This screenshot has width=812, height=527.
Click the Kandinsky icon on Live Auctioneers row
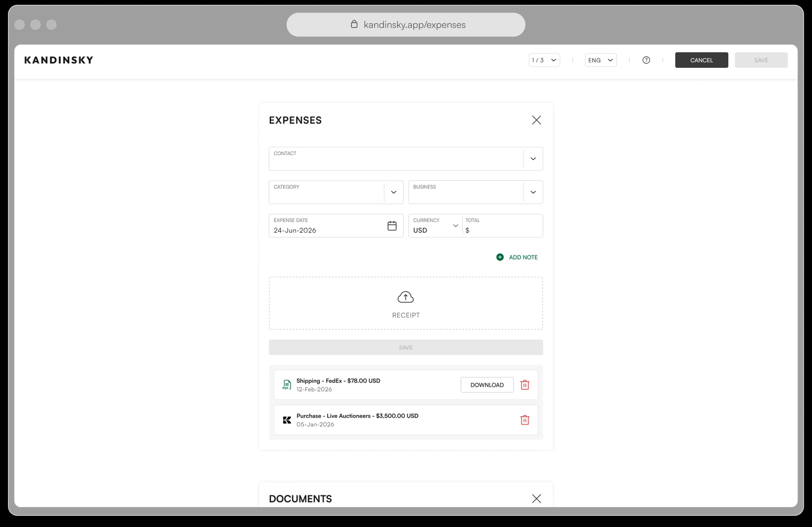point(287,420)
